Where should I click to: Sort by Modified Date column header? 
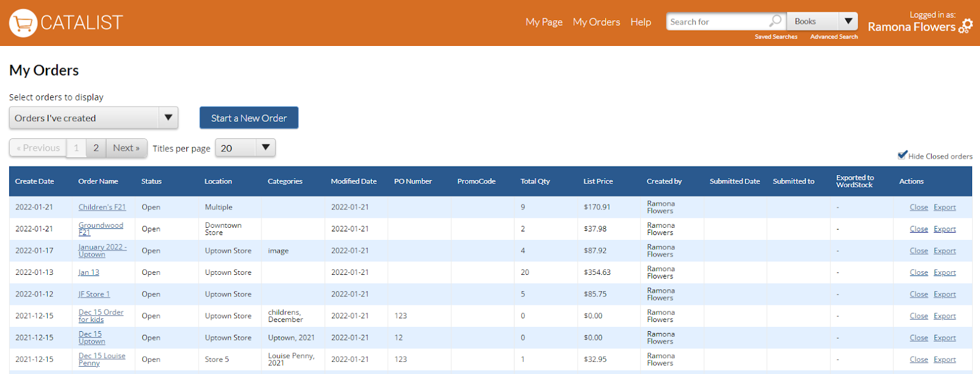pos(353,181)
